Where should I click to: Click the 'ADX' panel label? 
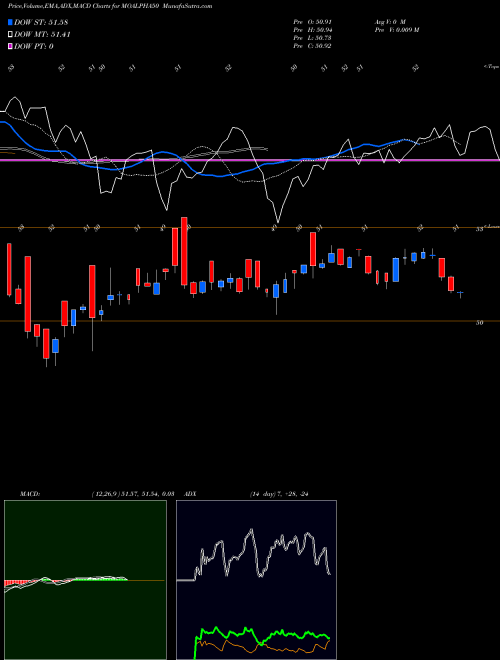click(190, 494)
